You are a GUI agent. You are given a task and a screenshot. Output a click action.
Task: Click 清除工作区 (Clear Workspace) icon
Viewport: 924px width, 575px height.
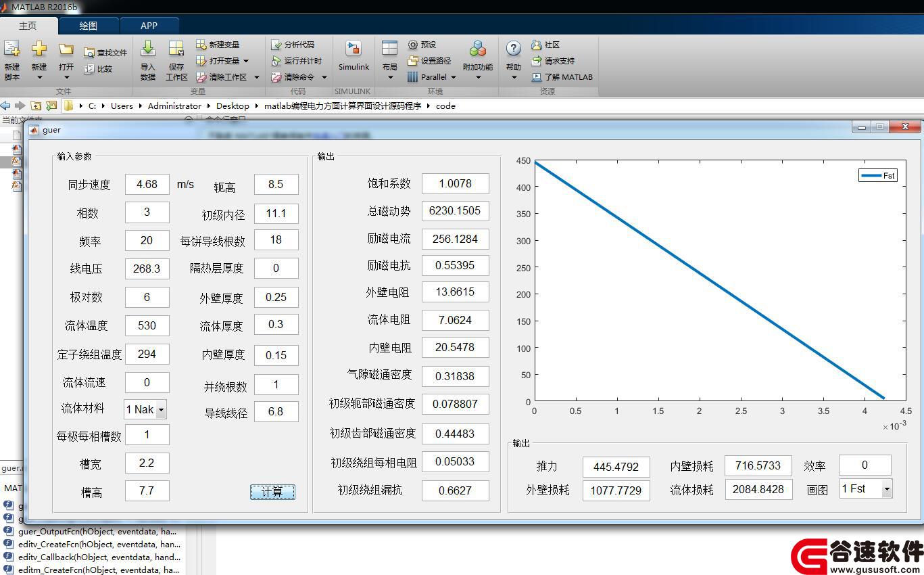click(x=201, y=76)
